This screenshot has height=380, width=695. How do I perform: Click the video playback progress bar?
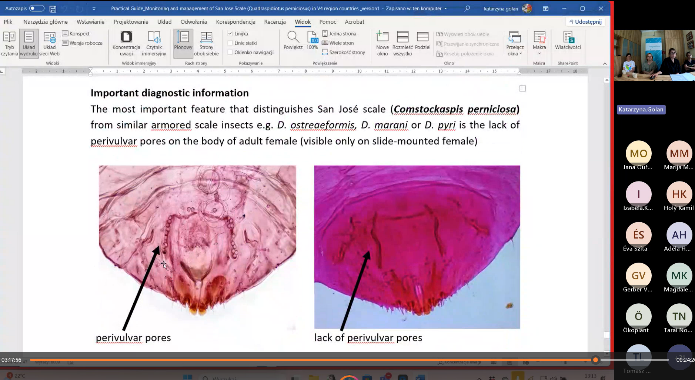[349, 360]
